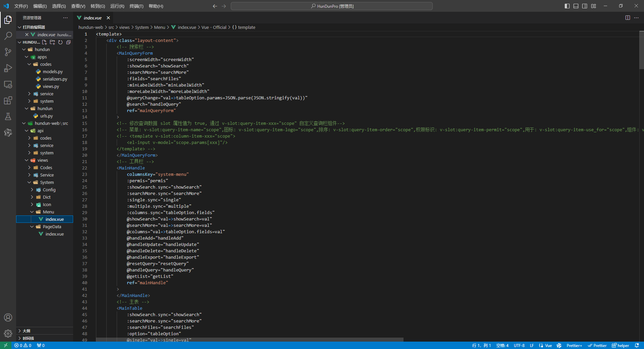
Task: Open editor more actions ellipsis
Action: coord(636,18)
